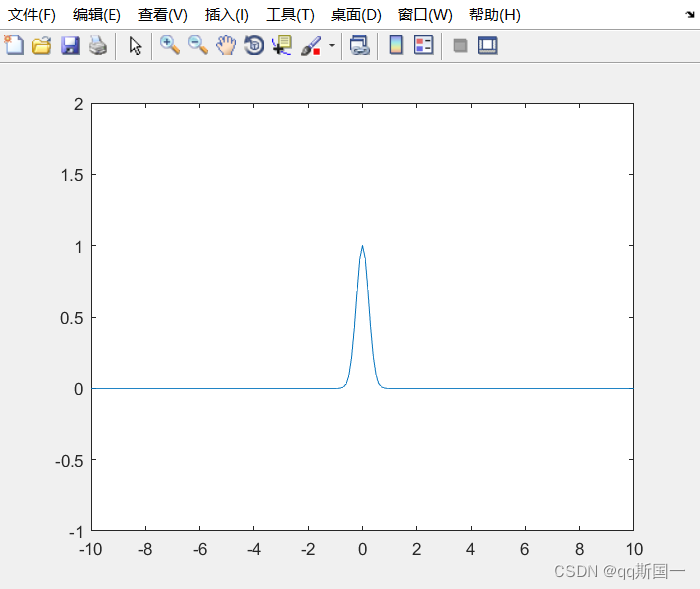The height and width of the screenshot is (589, 700).
Task: Save figure with the floppy disk icon
Action: pos(70,46)
